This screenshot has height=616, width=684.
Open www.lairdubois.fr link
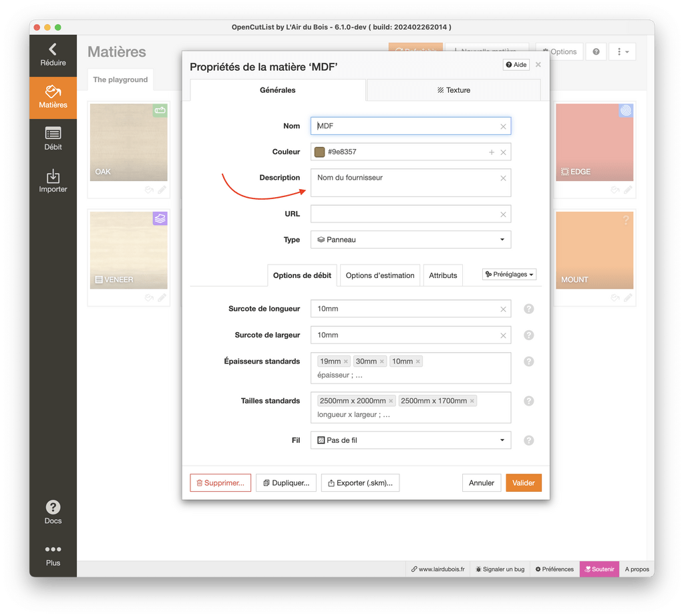pyautogui.click(x=438, y=569)
